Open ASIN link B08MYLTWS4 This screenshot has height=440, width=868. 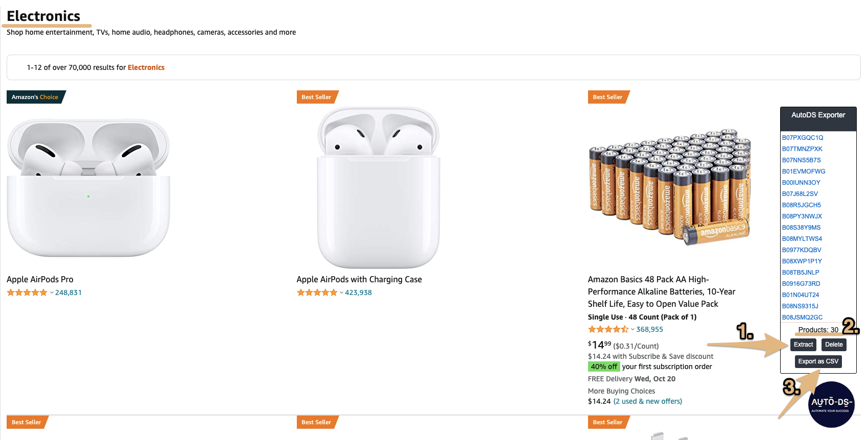click(x=802, y=239)
